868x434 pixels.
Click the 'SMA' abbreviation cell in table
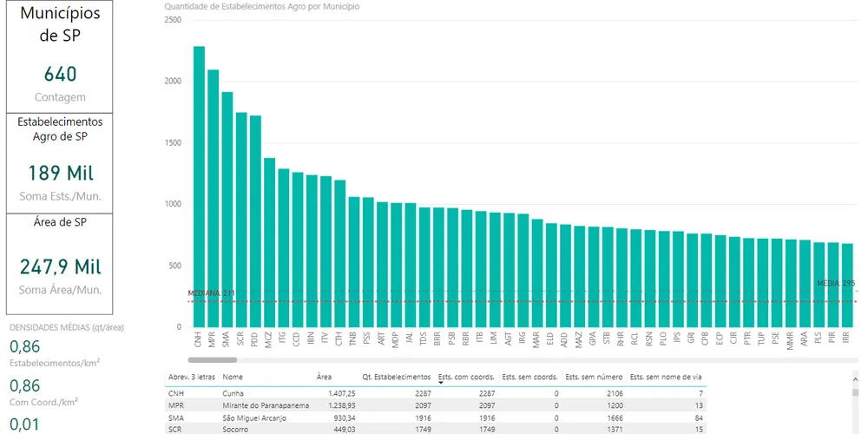point(175,418)
